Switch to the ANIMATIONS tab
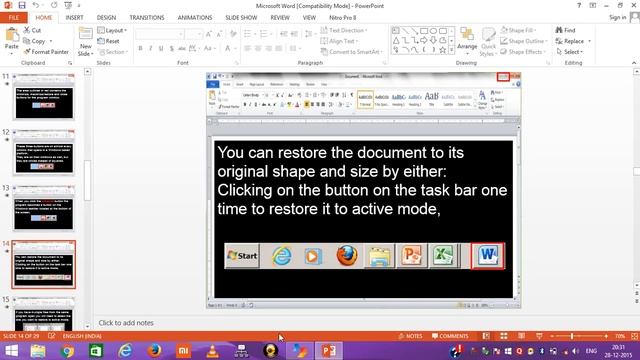The image size is (640, 360). [195, 18]
